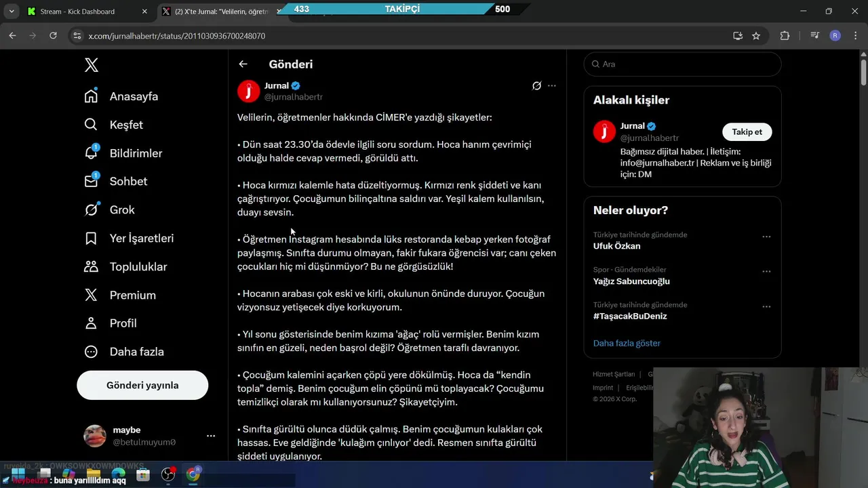This screenshot has height=488, width=868.
Task: Open the media controls icon in Chrome
Action: pyautogui.click(x=815, y=36)
